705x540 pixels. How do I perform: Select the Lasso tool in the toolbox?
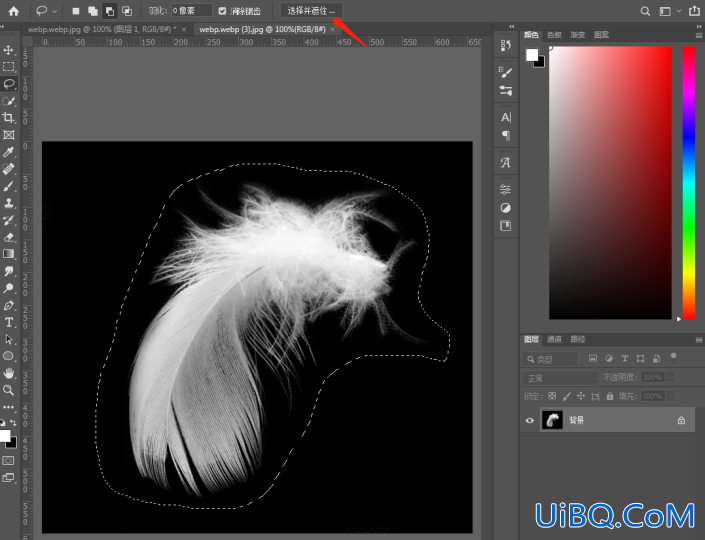(x=9, y=84)
